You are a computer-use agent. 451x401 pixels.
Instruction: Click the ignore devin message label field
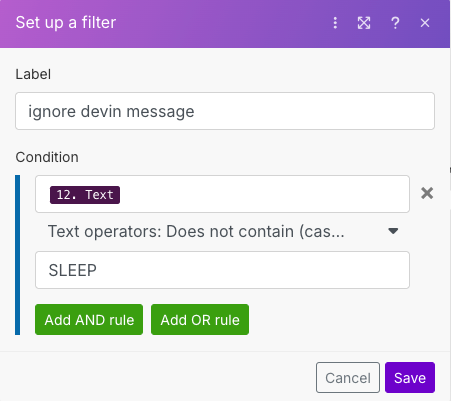pos(225,111)
